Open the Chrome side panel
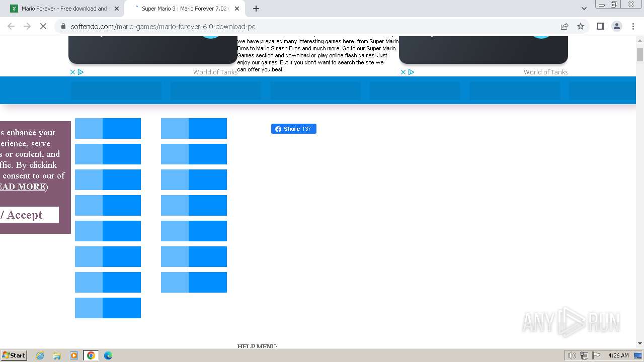This screenshot has width=644, height=362. tap(600, 26)
